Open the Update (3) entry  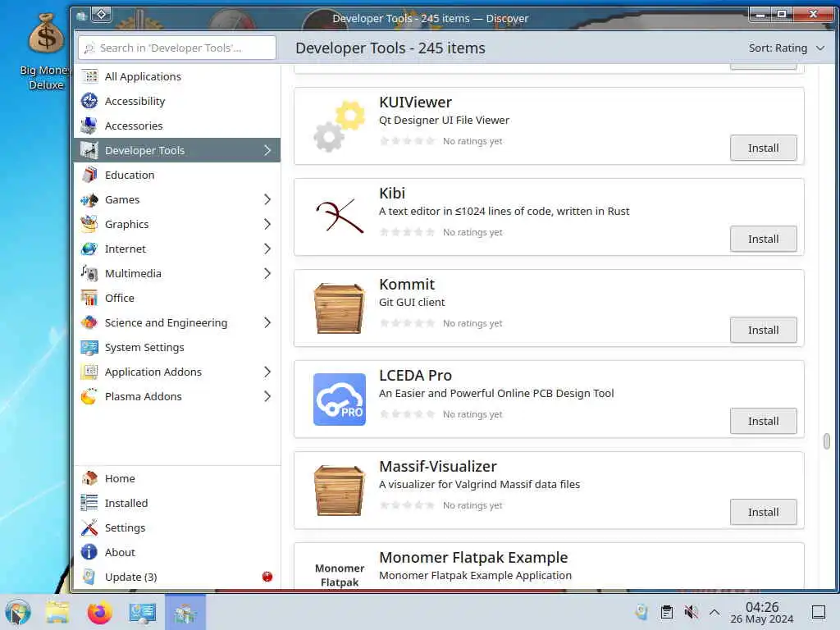tap(177, 577)
